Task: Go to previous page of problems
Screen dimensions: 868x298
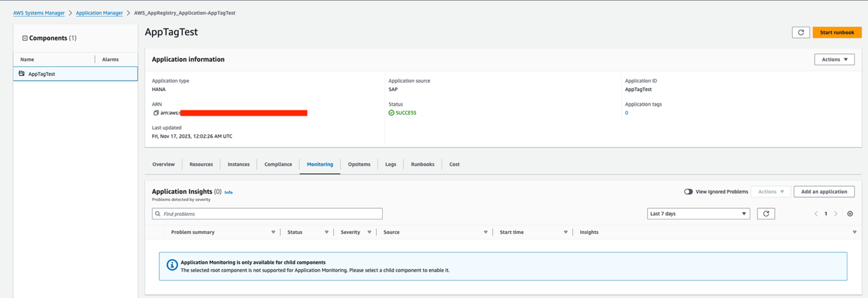Action: (x=816, y=214)
